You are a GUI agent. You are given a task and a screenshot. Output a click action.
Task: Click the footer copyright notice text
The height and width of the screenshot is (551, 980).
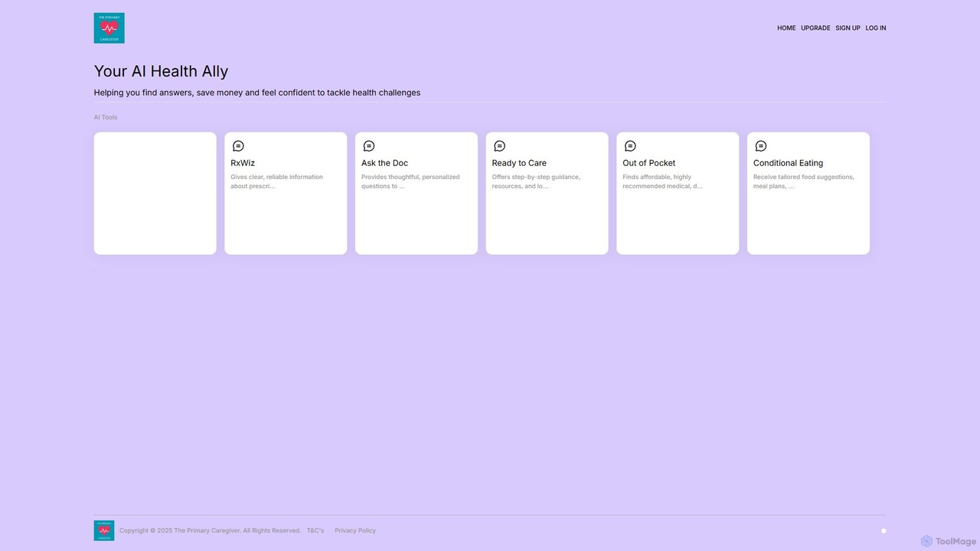click(210, 530)
